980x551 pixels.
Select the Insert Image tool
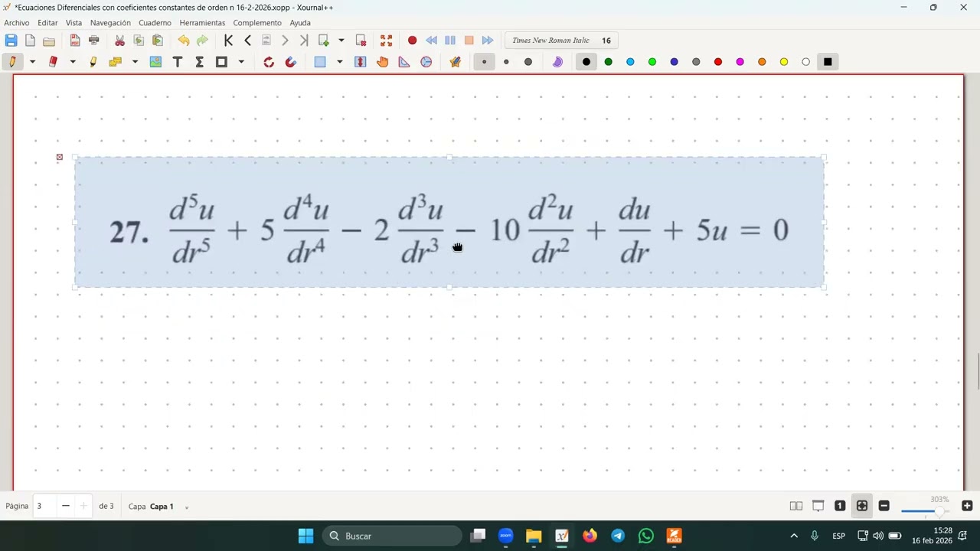155,62
